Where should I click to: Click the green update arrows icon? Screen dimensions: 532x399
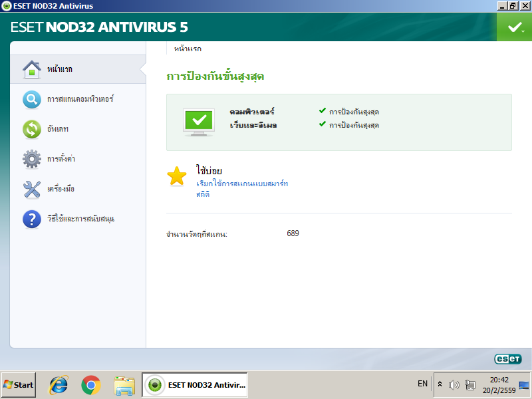[32, 129]
